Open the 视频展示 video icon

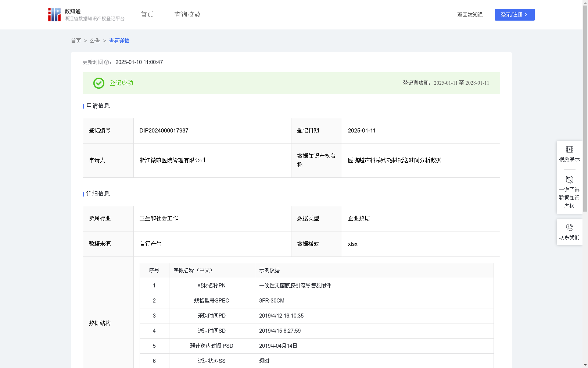coord(570,149)
